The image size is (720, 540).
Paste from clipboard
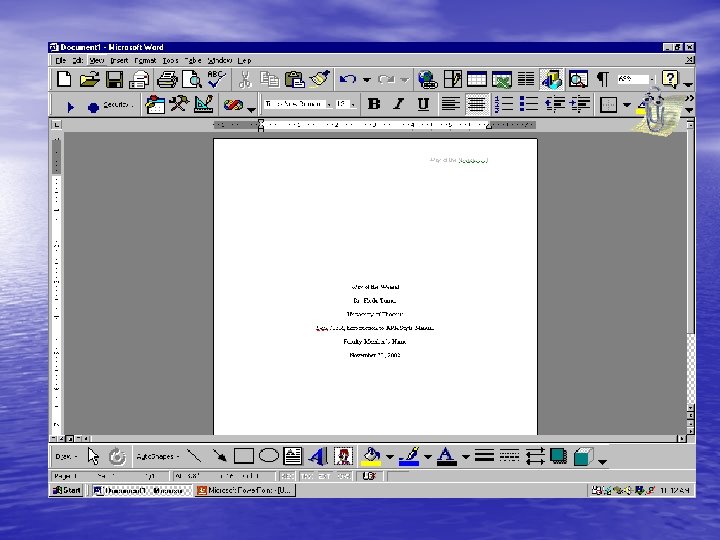click(294, 79)
